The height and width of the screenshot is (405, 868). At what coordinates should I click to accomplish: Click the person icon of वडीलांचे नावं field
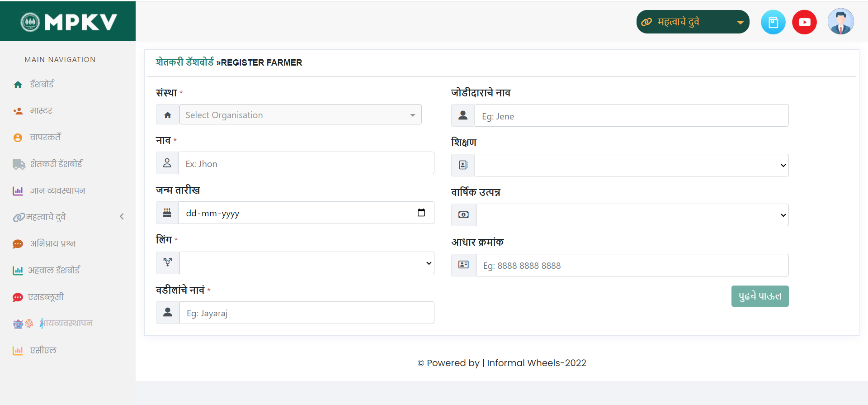click(168, 312)
